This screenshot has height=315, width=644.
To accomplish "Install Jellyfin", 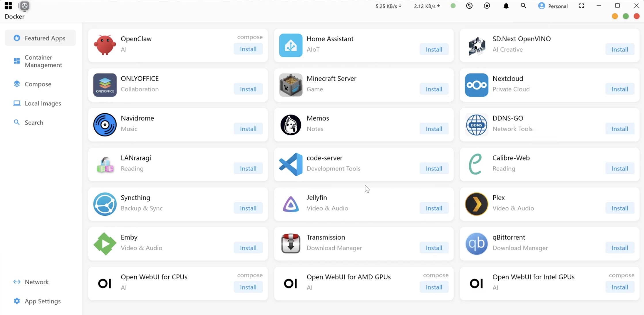I will click(434, 208).
